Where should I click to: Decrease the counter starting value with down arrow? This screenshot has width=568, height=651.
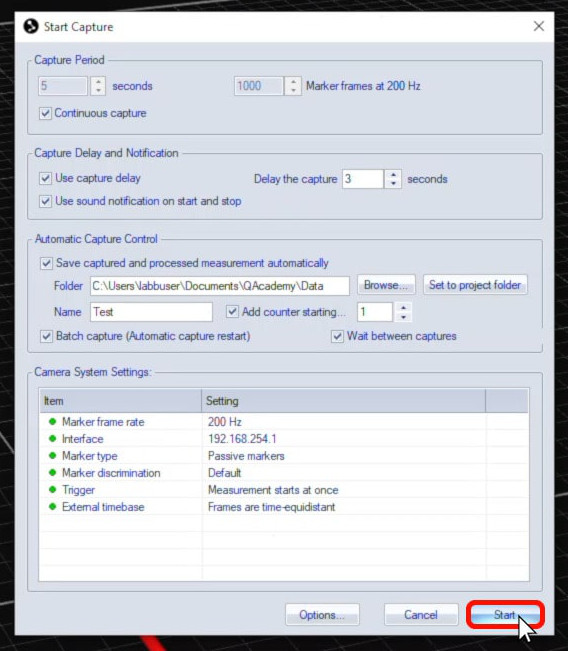pos(403,317)
